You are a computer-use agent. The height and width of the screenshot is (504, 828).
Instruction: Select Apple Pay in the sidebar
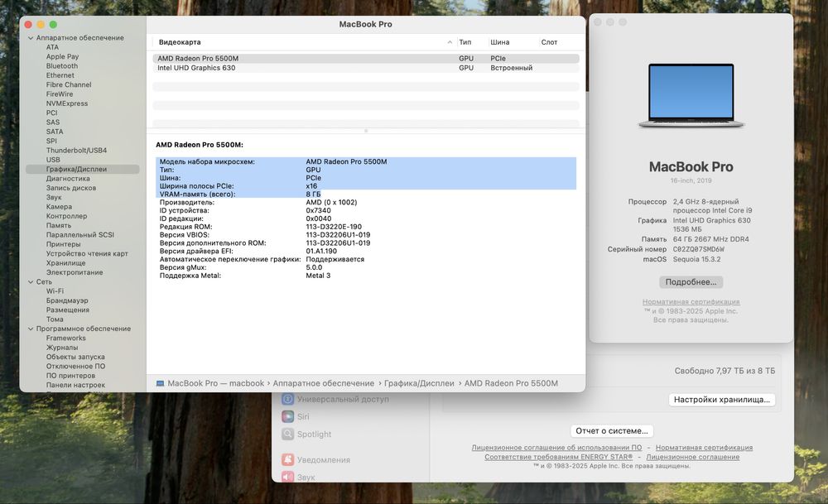click(x=62, y=56)
